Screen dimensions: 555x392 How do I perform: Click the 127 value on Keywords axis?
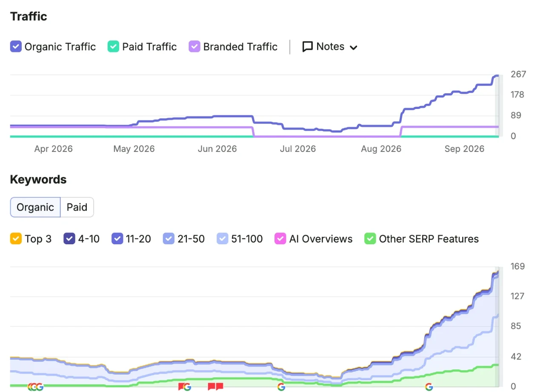click(518, 296)
